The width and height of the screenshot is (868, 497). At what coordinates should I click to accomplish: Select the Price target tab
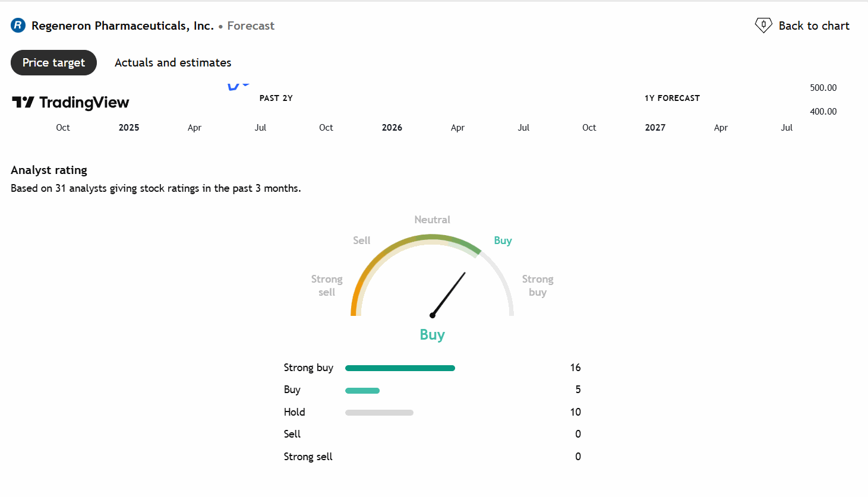[x=53, y=62]
